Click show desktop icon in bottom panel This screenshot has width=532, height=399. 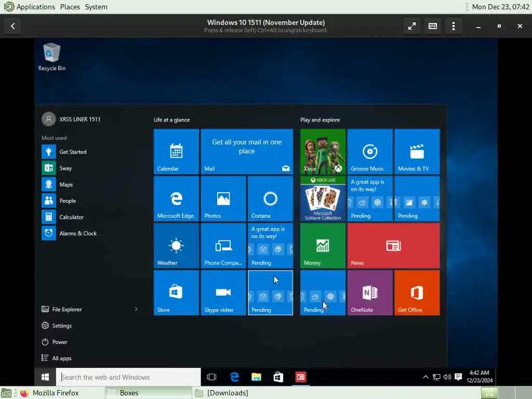point(6,393)
